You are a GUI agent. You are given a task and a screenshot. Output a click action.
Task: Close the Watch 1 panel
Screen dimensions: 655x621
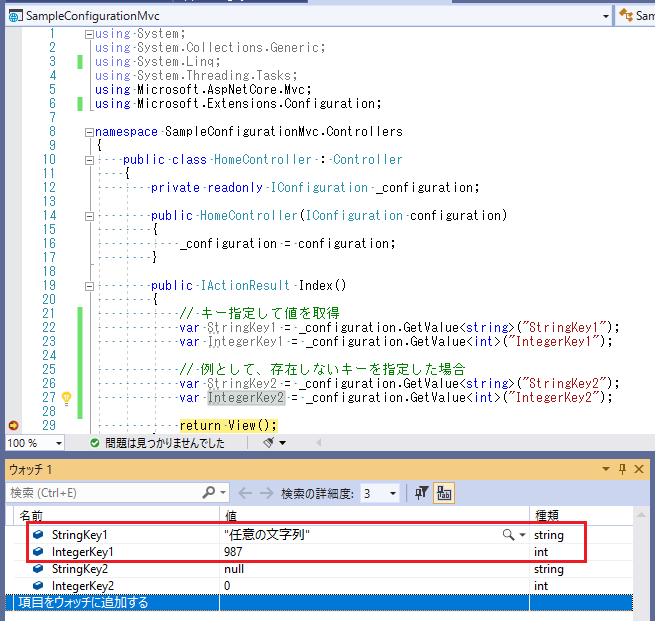tap(639, 469)
